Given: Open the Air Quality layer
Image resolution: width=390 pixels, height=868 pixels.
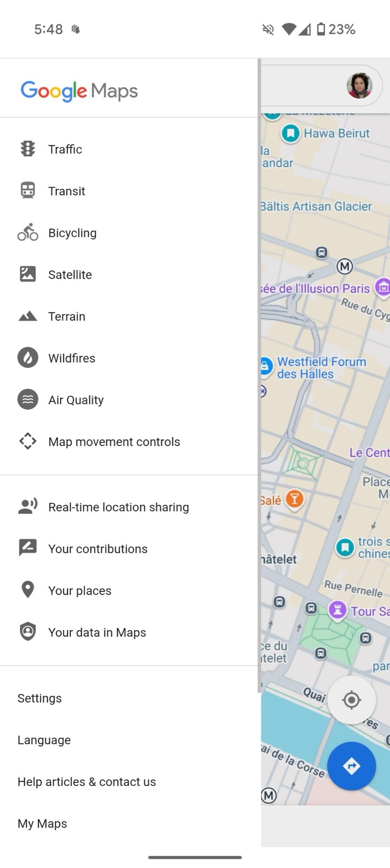Looking at the screenshot, I should 28,400.
